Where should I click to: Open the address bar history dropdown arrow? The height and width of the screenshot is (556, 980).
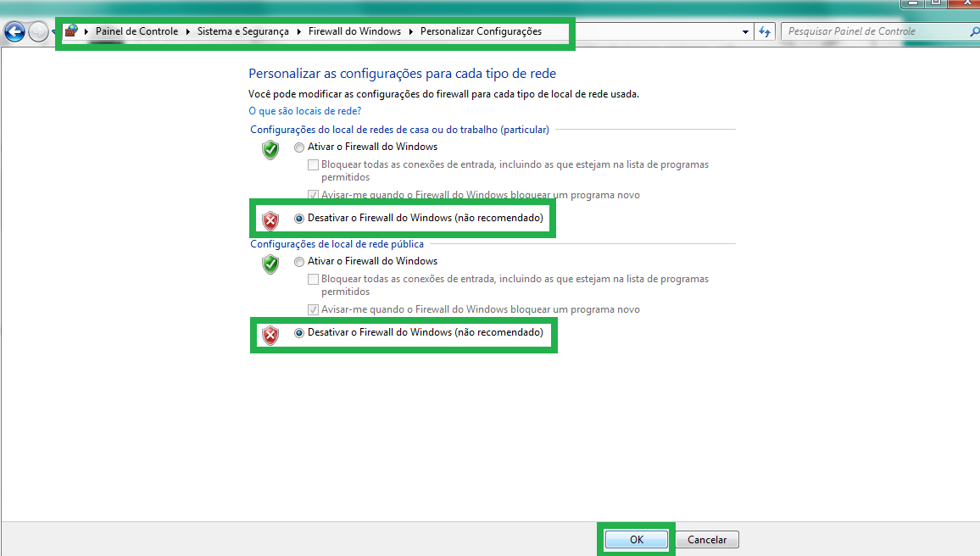click(x=745, y=32)
